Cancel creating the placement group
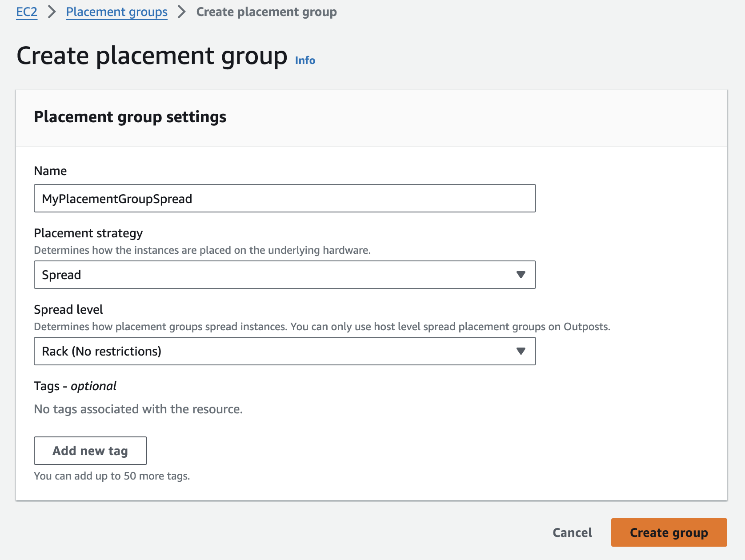This screenshot has width=745, height=560. click(x=572, y=532)
